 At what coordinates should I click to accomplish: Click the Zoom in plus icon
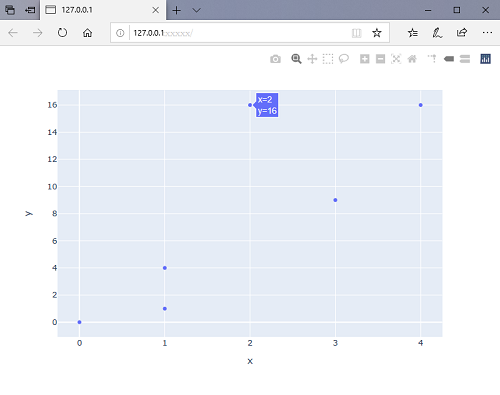365,59
